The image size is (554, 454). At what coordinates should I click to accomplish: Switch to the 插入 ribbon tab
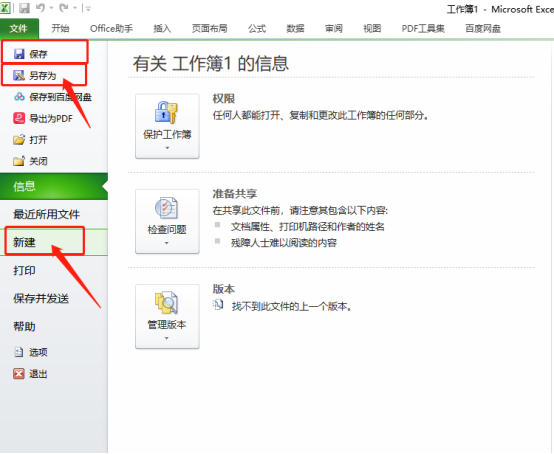162,28
